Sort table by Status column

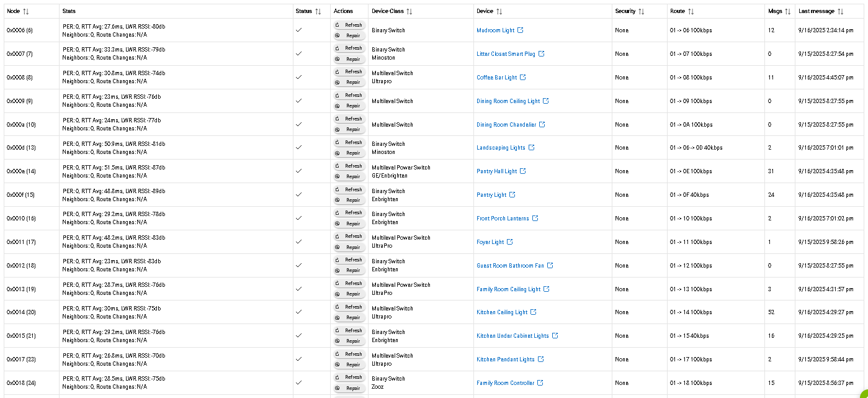[x=318, y=11]
